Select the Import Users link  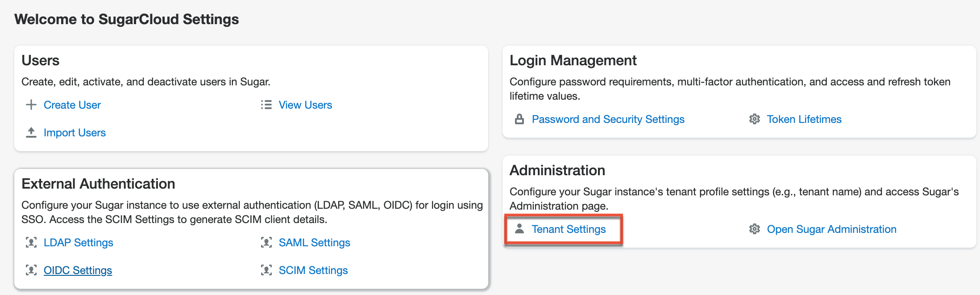pyautogui.click(x=75, y=133)
